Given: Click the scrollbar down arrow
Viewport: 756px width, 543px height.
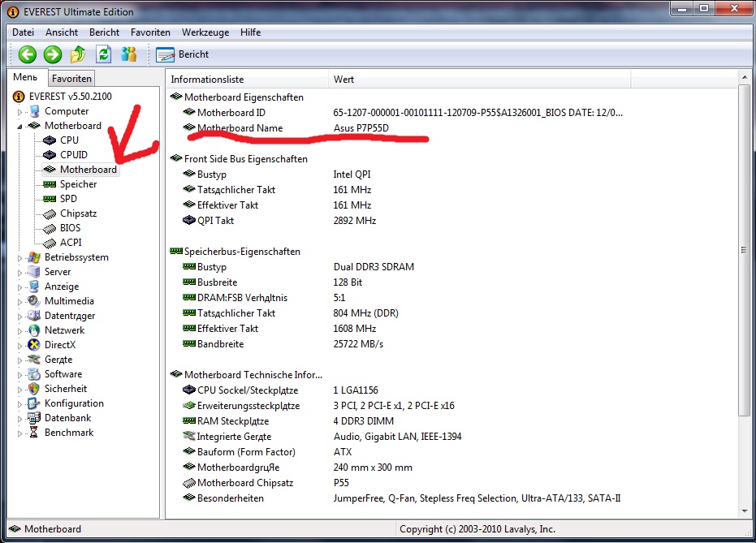Looking at the screenshot, I should 744,511.
